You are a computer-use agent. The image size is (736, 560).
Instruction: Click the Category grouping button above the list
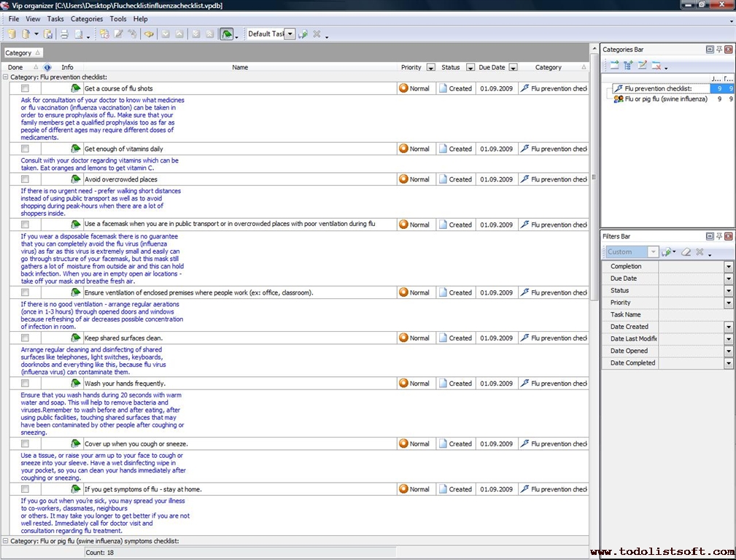tap(23, 52)
